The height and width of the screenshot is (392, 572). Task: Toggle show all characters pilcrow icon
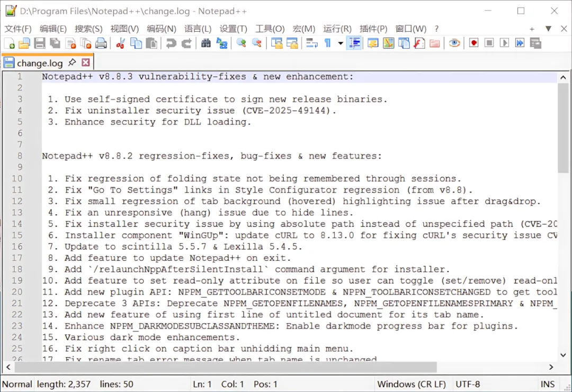[327, 43]
